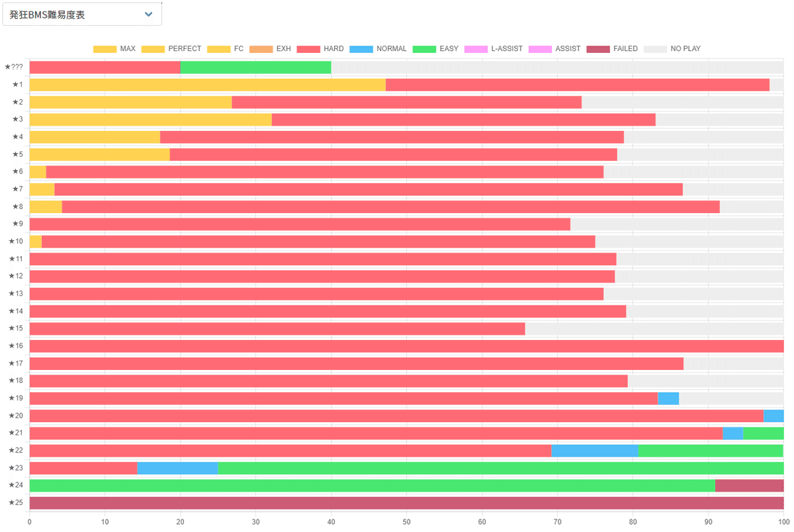Screen dimensions: 794x532
Task: Click the ★10 axis label
Action: pos(15,242)
